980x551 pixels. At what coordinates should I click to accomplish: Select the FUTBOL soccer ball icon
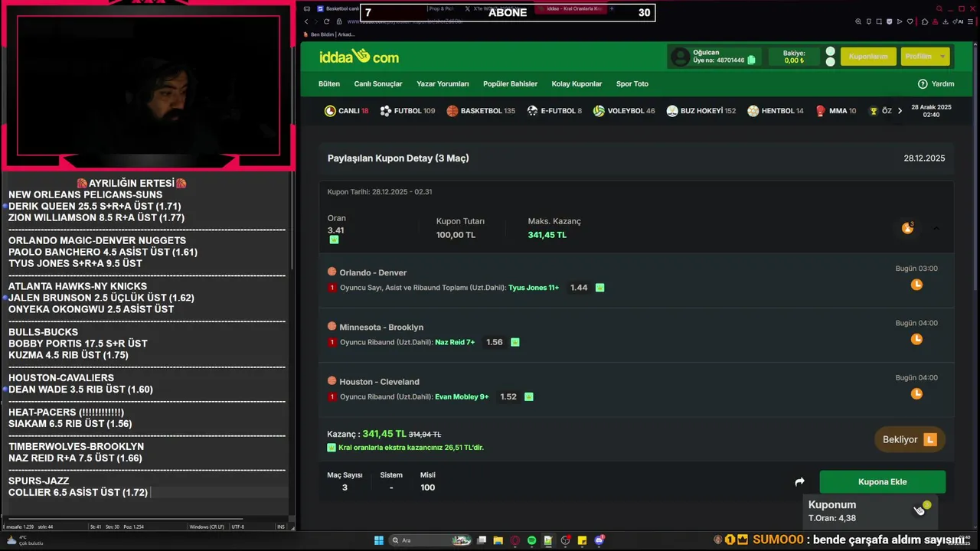386,111
